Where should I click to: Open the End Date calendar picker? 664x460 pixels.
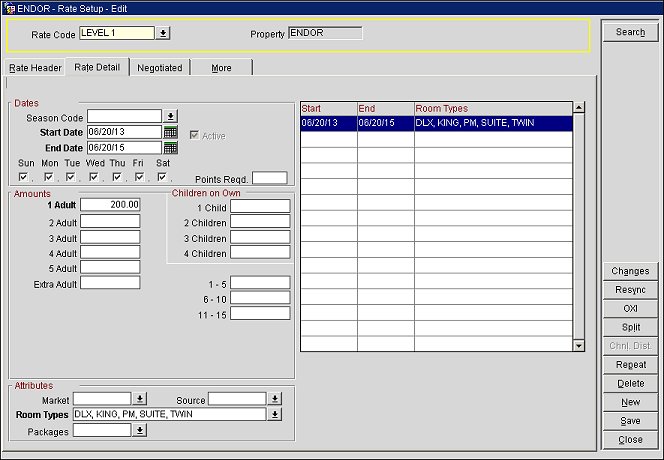170,148
